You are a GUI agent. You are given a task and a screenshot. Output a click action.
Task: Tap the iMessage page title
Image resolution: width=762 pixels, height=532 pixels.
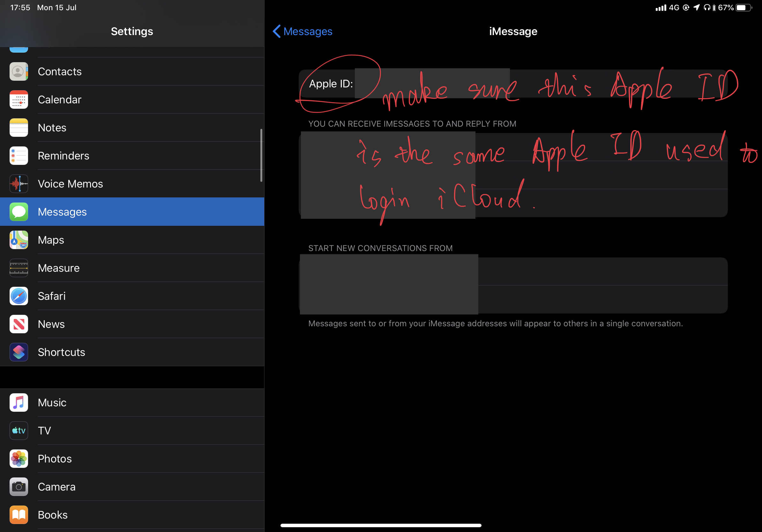tap(513, 31)
